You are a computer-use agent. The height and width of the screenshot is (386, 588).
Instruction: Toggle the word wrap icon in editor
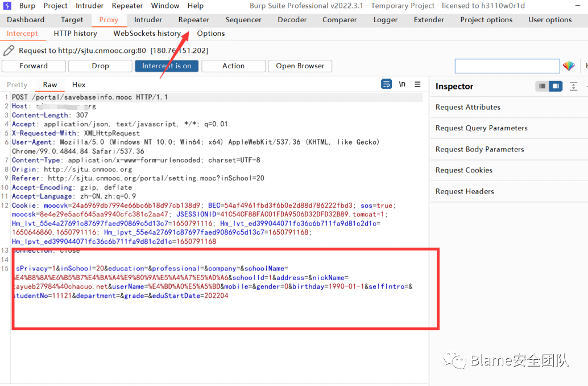386,84
